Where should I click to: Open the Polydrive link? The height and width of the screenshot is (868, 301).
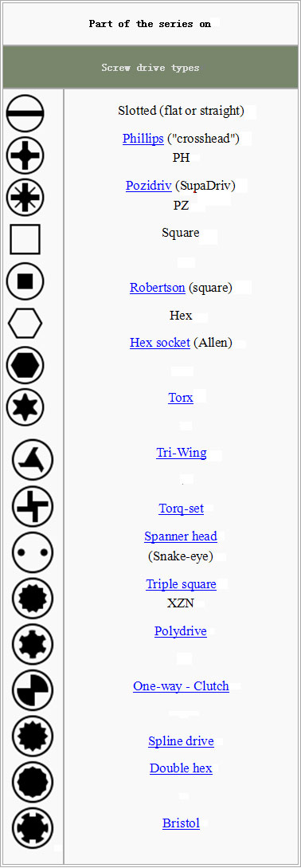pyautogui.click(x=181, y=631)
